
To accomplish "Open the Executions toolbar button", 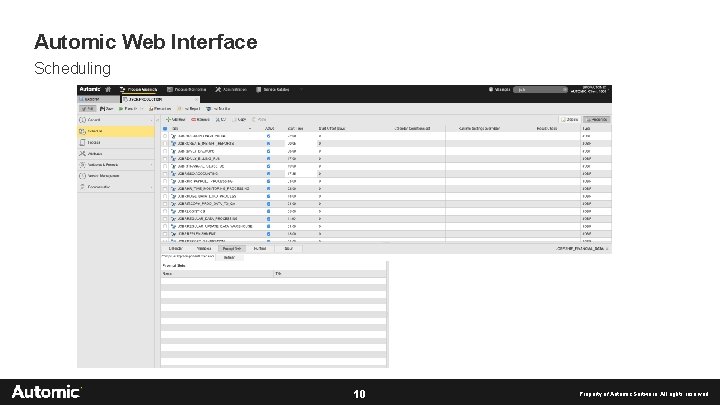I will pyautogui.click(x=160, y=109).
